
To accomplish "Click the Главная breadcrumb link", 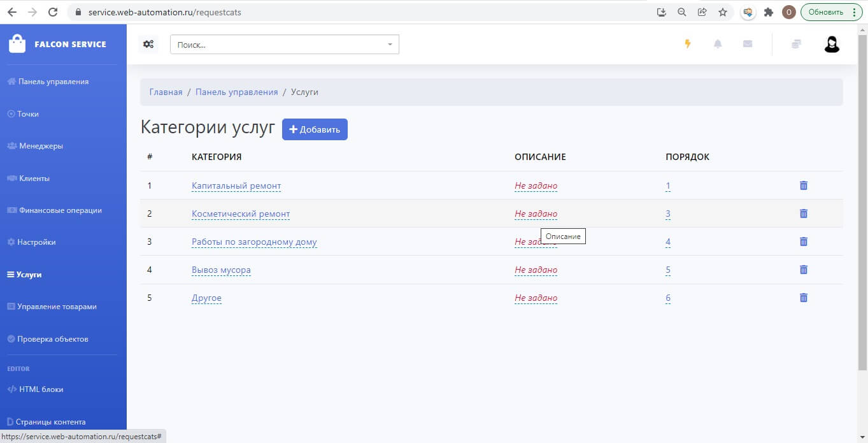I will coord(166,92).
